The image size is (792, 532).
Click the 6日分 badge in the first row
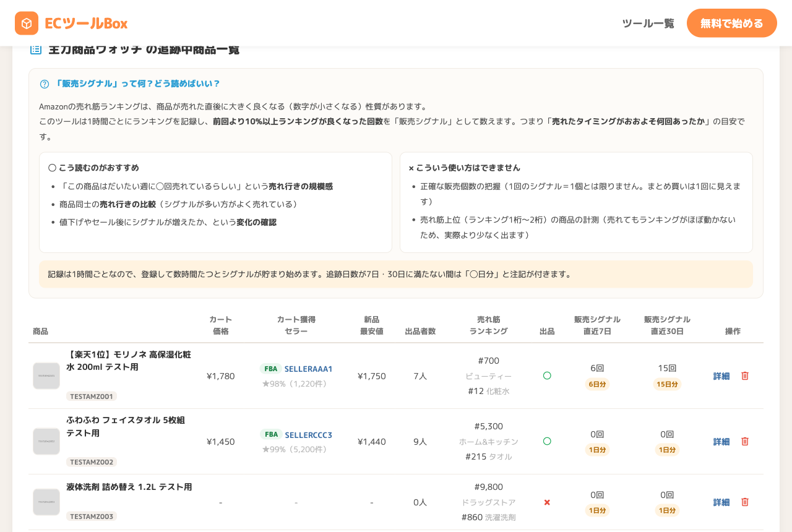pos(597,384)
